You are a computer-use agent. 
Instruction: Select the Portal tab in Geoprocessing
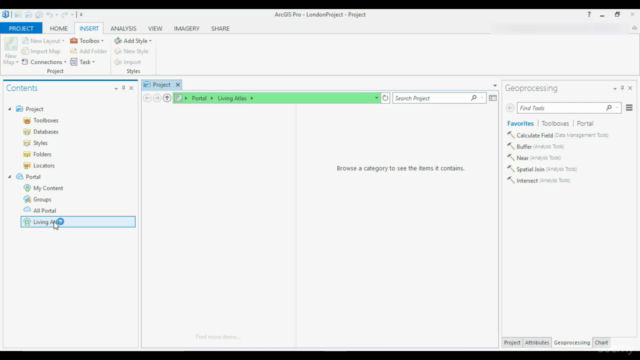[x=584, y=123]
